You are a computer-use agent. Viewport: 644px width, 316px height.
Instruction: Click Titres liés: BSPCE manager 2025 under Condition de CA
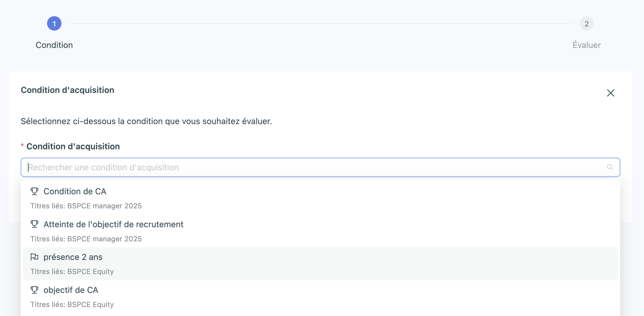pyautogui.click(x=86, y=206)
